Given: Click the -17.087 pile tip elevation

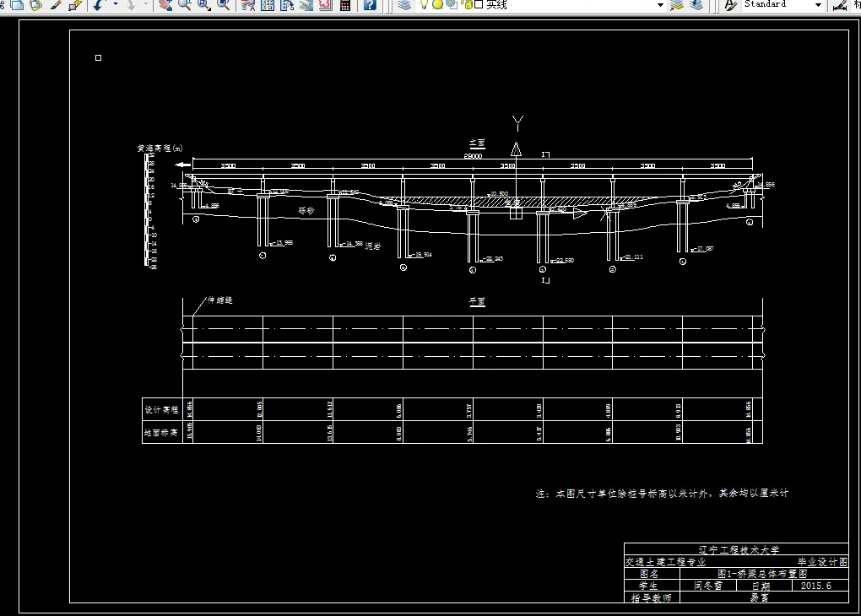Looking at the screenshot, I should [x=703, y=249].
